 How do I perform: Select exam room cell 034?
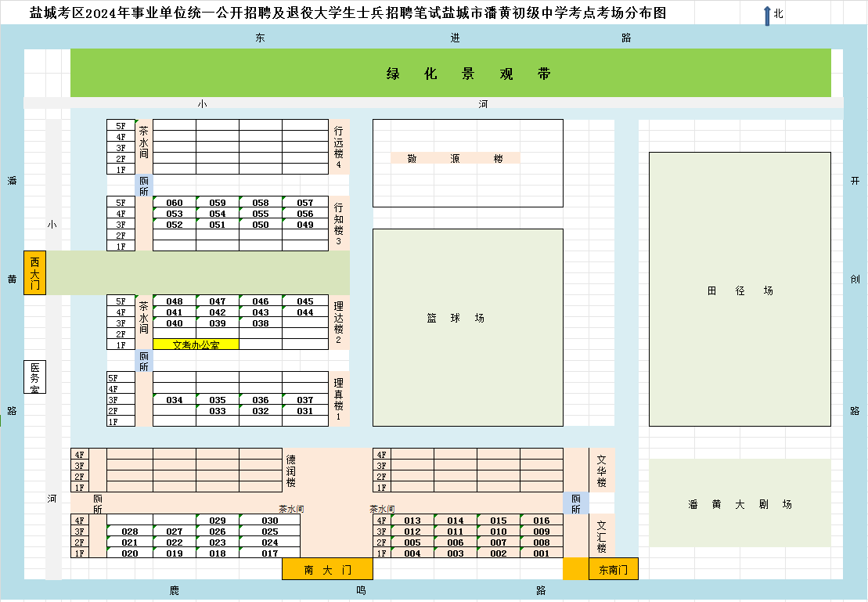[175, 400]
